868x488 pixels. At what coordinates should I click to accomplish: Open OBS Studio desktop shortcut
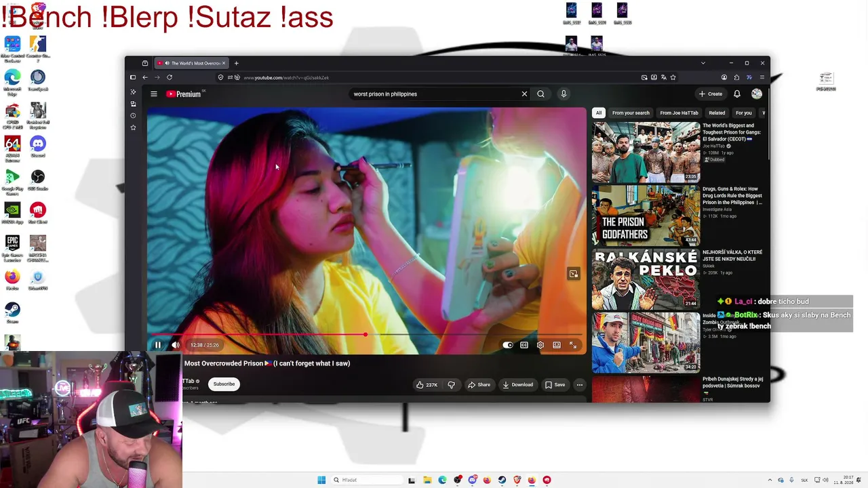point(38,180)
